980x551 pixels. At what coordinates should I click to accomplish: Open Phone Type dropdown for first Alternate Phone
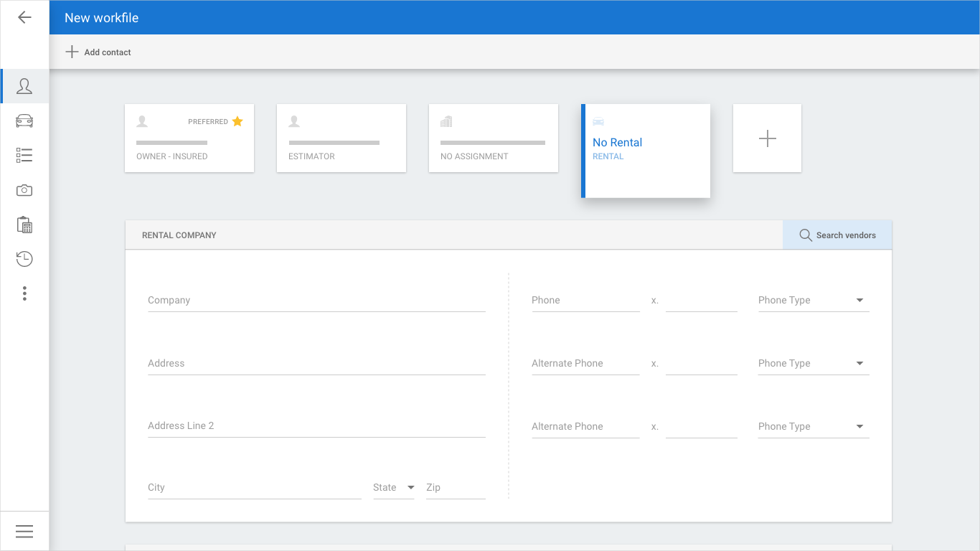tap(814, 364)
